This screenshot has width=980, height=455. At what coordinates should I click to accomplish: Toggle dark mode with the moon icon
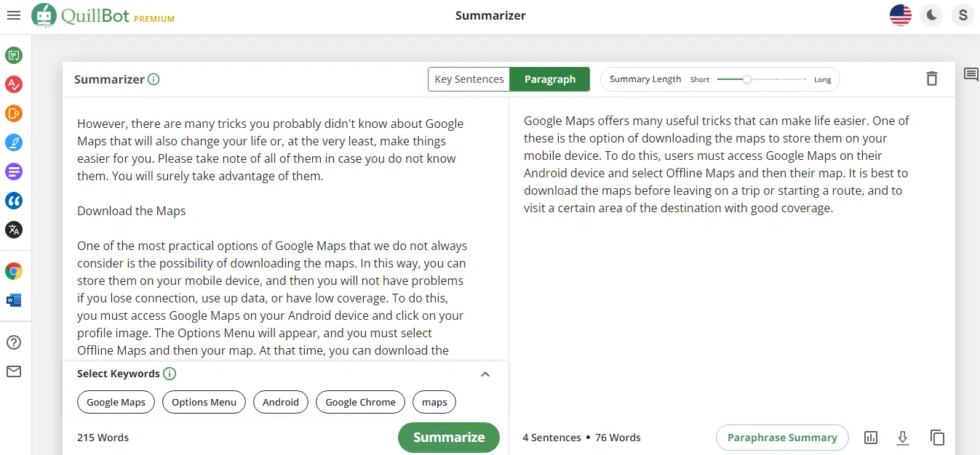(931, 15)
